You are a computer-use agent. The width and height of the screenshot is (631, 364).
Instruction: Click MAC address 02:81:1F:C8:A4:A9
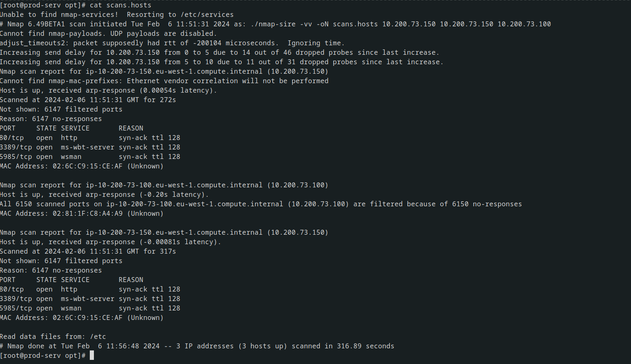click(87, 213)
